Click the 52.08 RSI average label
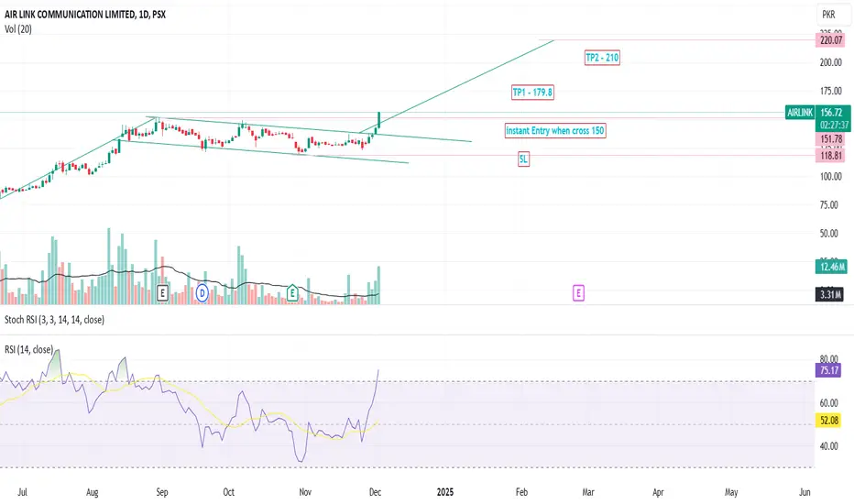854x504 pixels. click(829, 420)
